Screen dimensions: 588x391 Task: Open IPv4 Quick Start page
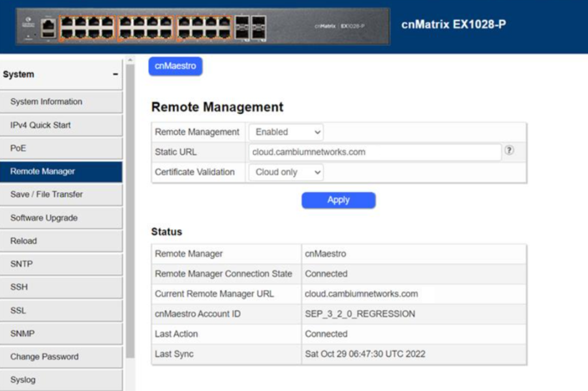(x=61, y=125)
